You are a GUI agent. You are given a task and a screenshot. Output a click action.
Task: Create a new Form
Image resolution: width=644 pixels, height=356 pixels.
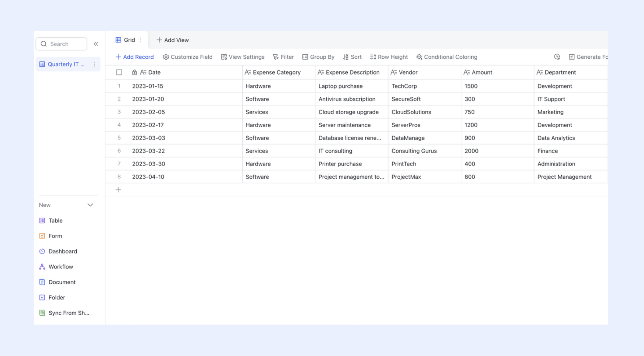click(x=51, y=236)
